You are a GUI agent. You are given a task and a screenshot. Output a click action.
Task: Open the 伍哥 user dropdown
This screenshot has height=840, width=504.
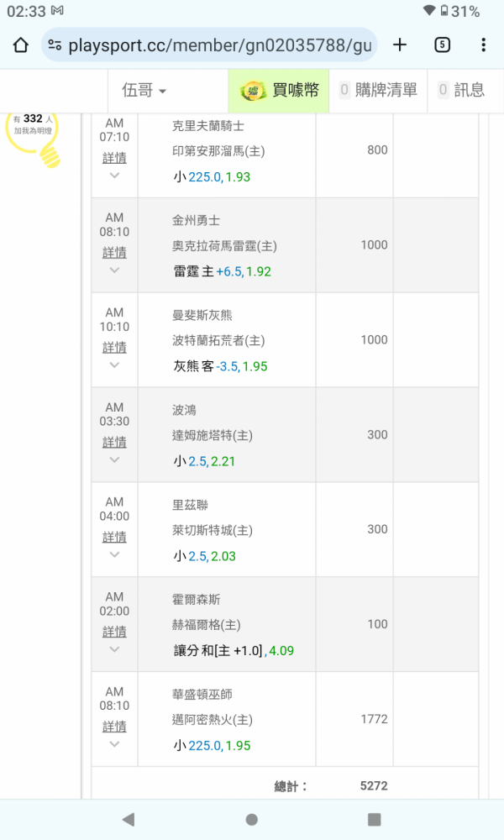pos(144,91)
